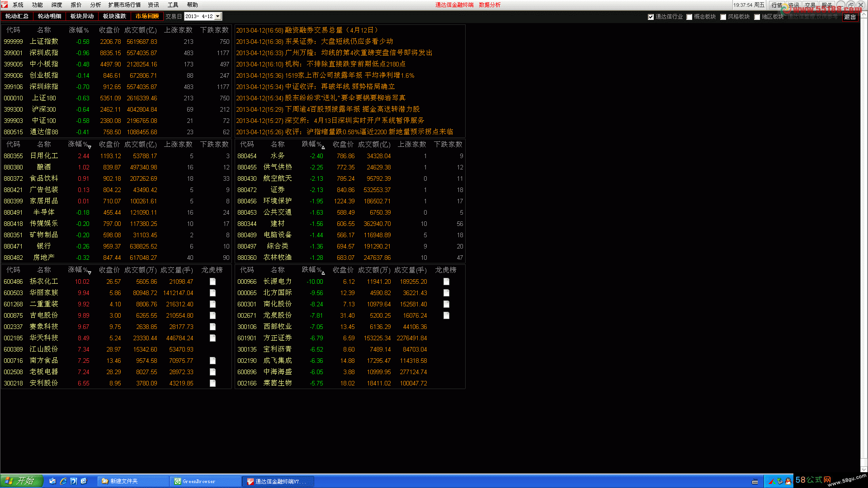
Task: Click the 退出 exit button
Action: (850, 17)
